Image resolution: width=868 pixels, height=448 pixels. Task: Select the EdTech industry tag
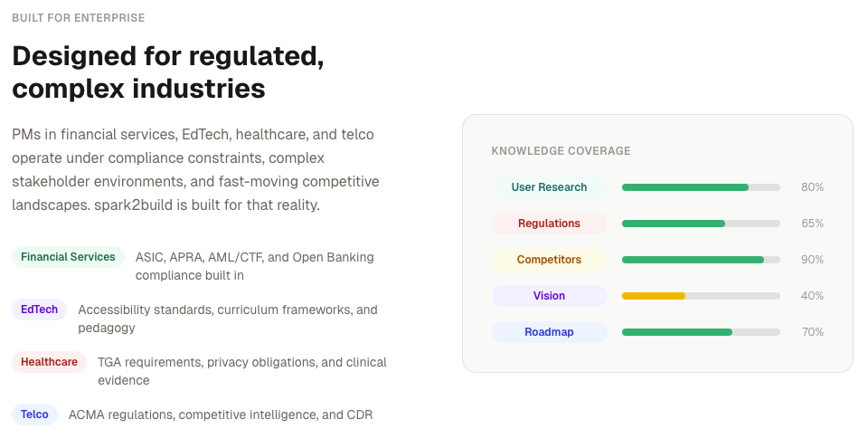(x=39, y=310)
